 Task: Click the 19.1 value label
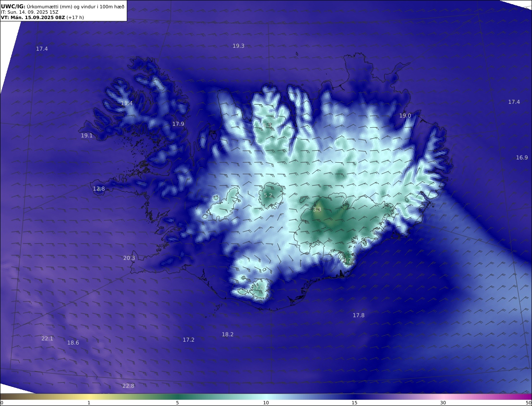(87, 136)
